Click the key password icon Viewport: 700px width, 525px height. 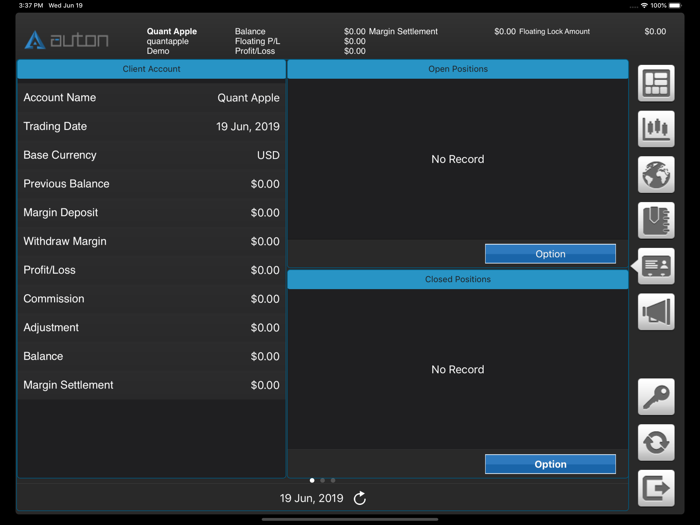[656, 397]
